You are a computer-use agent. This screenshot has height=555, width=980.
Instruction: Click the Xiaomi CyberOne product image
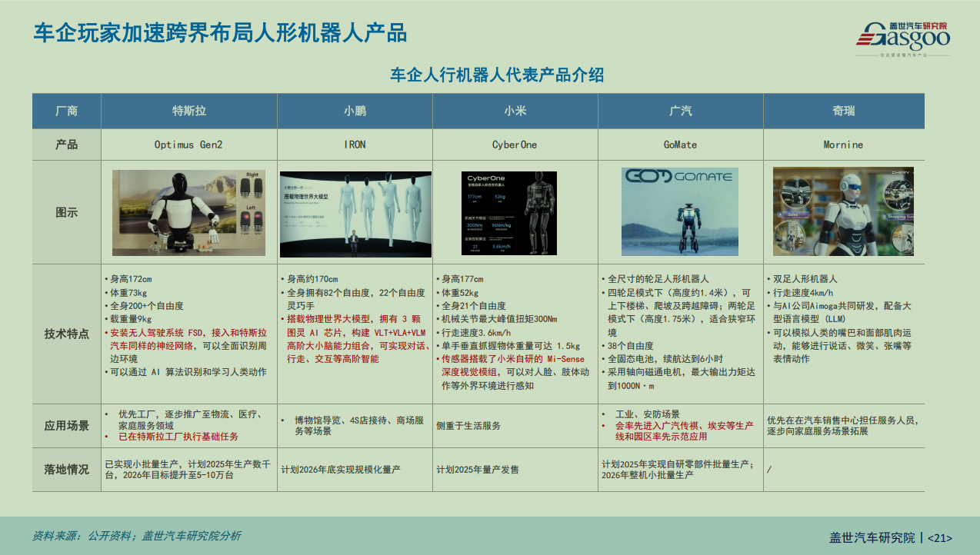(515, 213)
